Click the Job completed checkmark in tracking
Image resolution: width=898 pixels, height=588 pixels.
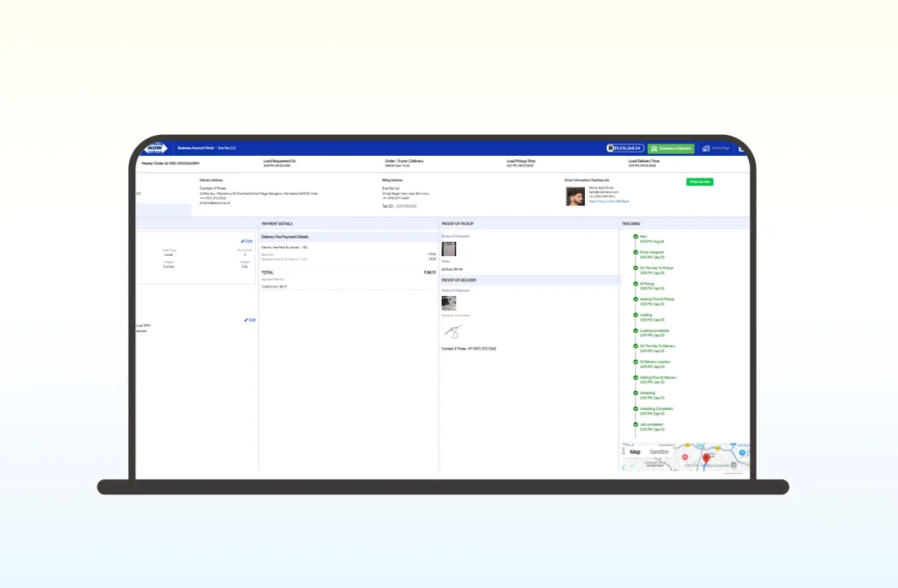coord(636,425)
